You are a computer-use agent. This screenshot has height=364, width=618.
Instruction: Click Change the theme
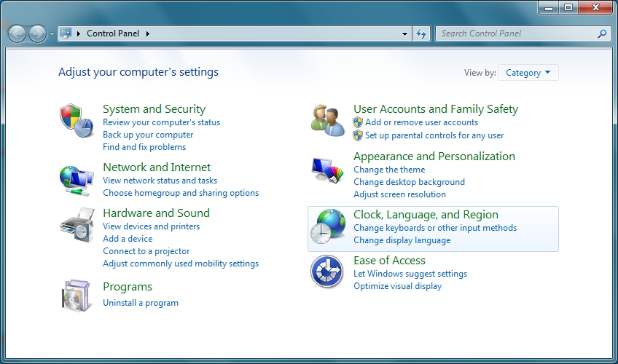(389, 170)
